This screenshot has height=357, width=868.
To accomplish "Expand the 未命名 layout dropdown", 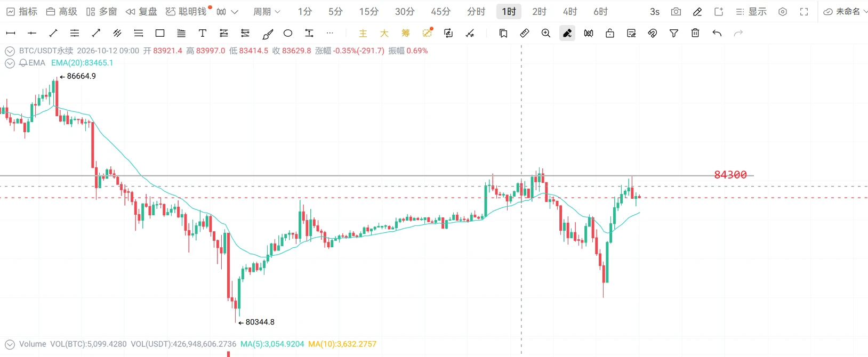I will pos(846,11).
